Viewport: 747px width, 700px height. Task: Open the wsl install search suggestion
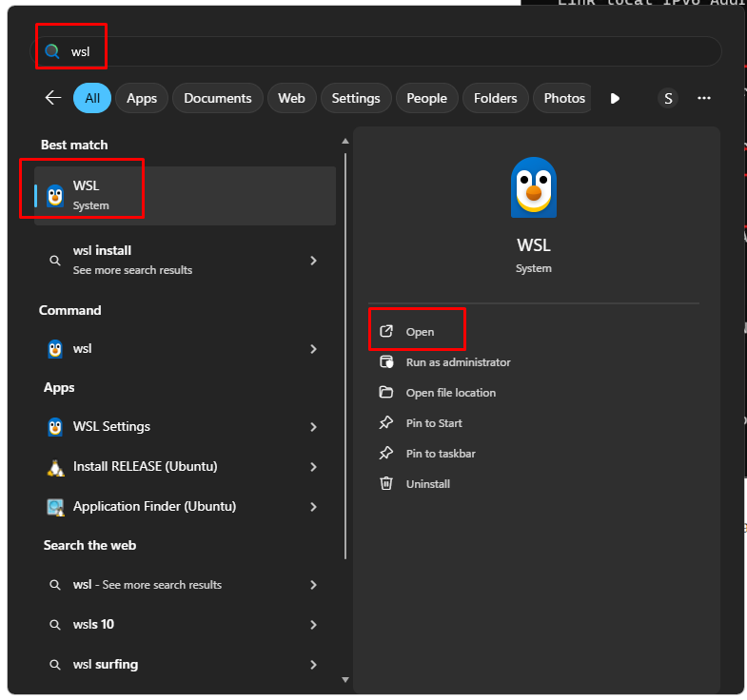pos(185,260)
